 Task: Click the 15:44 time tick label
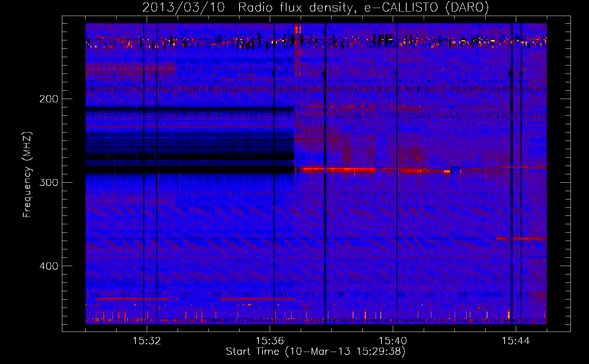516,341
